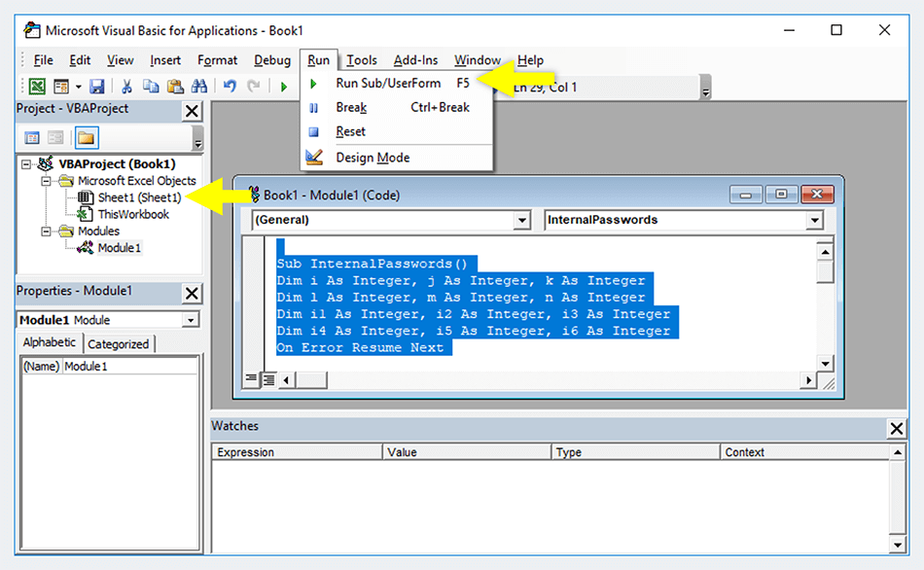Click the Context column header in Watches
This screenshot has height=570, width=924.
click(804, 452)
